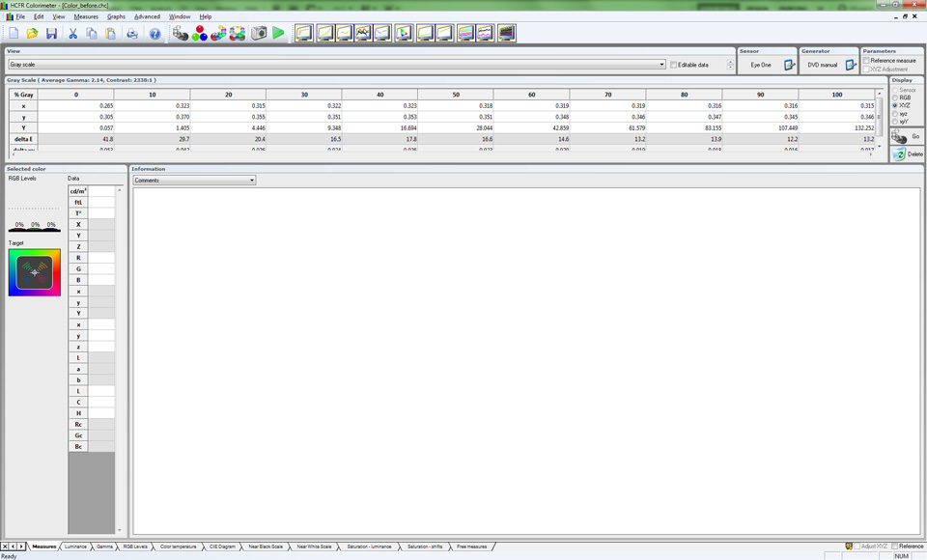Viewport: 927px width, 560px height.
Task: Toggle the Reference checkbox in the status area
Action: [894, 546]
